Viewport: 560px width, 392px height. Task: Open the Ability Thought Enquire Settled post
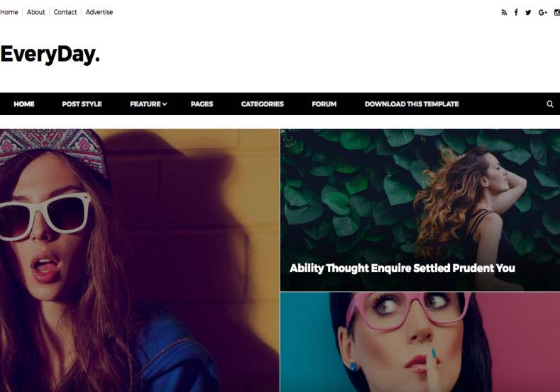tap(402, 268)
